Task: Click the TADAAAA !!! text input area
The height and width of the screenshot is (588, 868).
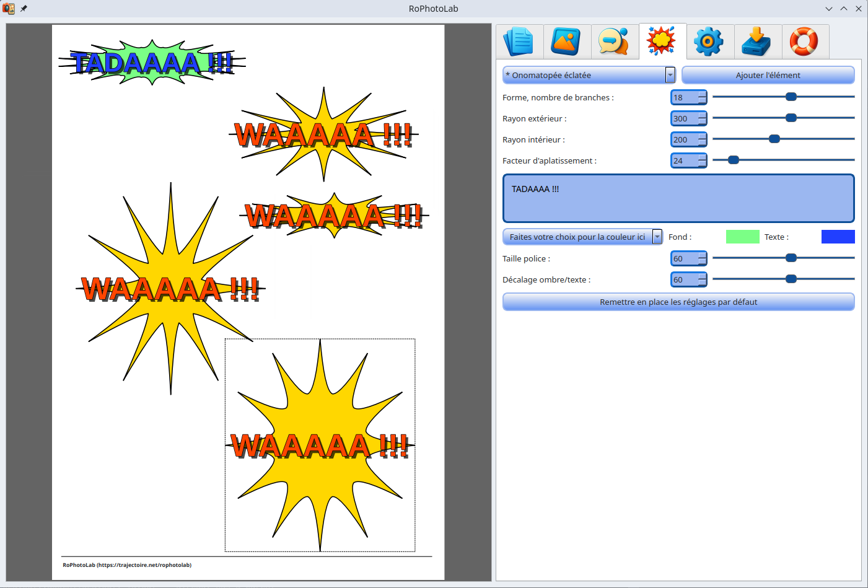Action: [x=678, y=198]
